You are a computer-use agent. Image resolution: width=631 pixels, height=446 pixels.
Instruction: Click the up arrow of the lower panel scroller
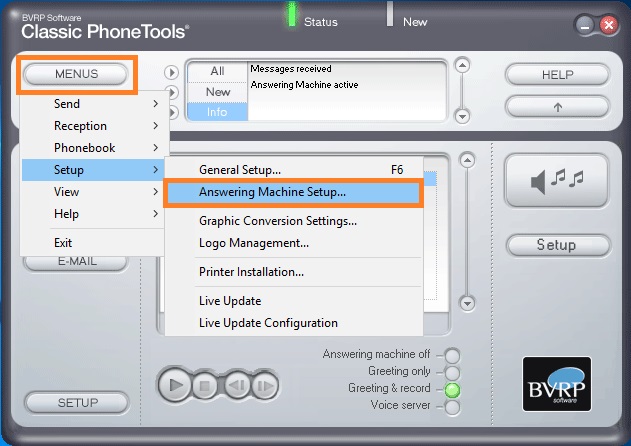point(467,161)
